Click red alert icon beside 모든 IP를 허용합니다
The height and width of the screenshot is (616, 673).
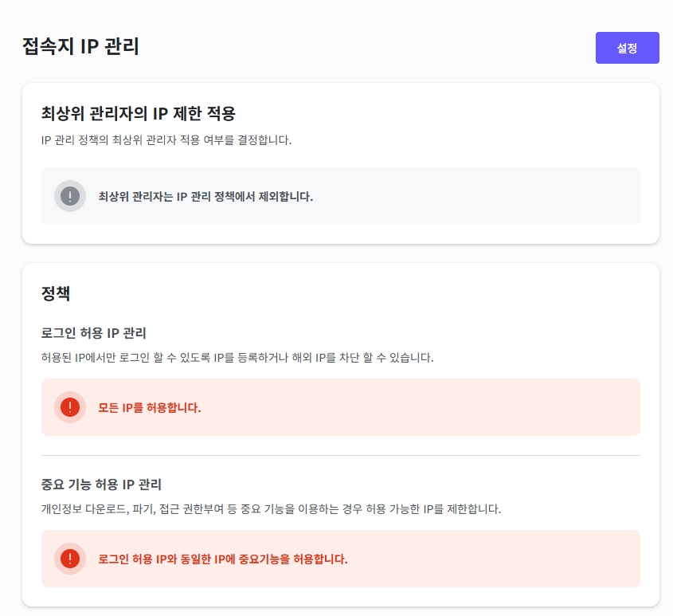[x=70, y=407]
